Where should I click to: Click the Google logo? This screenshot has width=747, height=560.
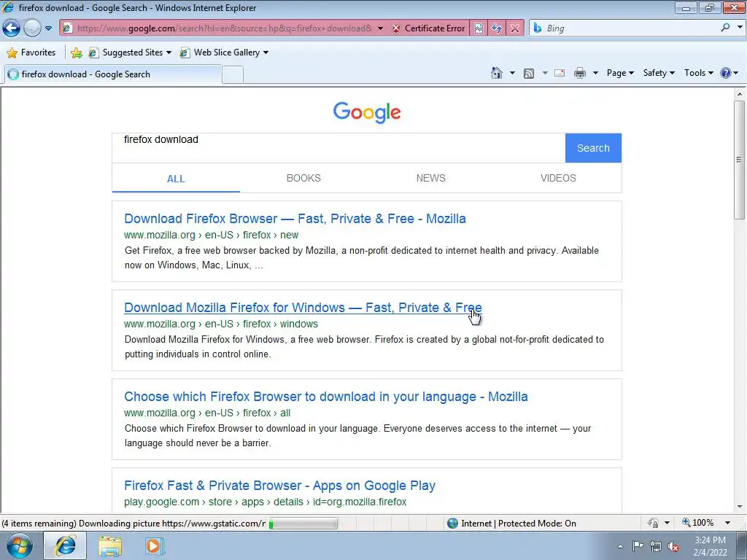pos(367,112)
